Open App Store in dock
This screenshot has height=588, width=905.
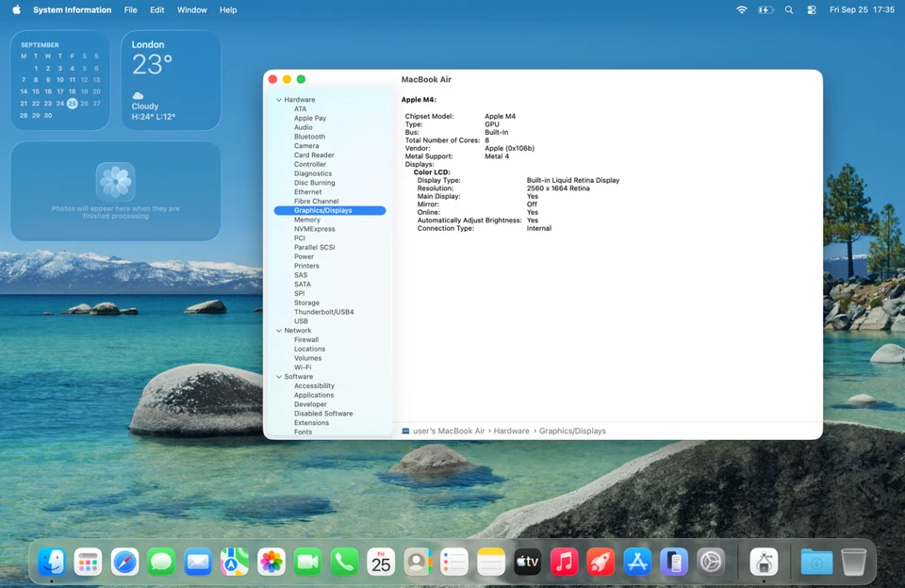[x=637, y=562]
